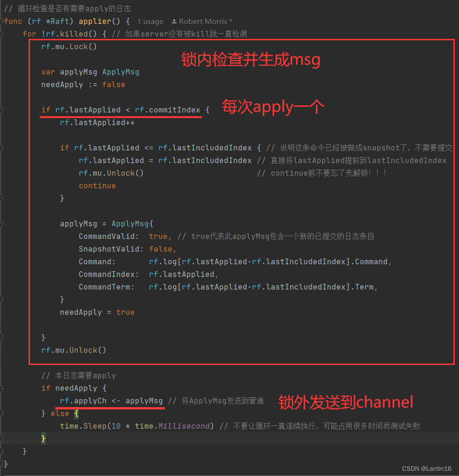Select the continue keyword
This screenshot has width=459, height=476.
click(x=97, y=186)
